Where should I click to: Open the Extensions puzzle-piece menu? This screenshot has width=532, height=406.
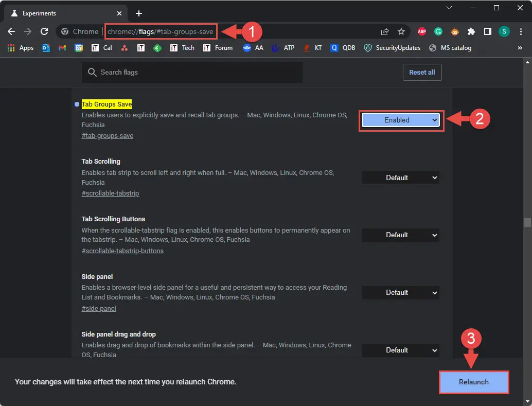pos(471,31)
